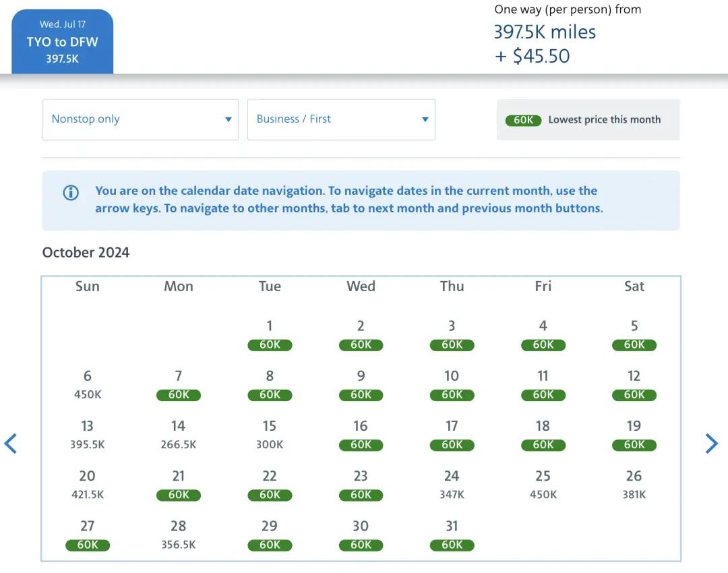Pick October 27 with 60K fare
This screenshot has width=728, height=573.
pyautogui.click(x=88, y=535)
